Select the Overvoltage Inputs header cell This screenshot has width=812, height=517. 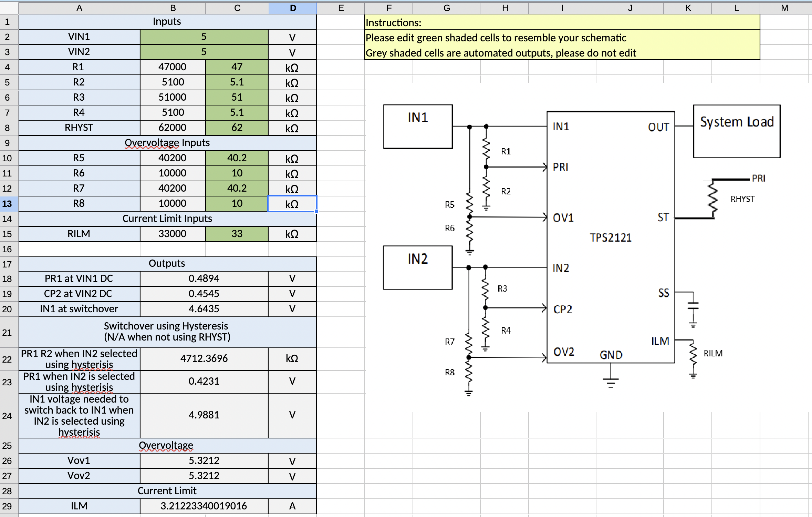click(x=167, y=143)
